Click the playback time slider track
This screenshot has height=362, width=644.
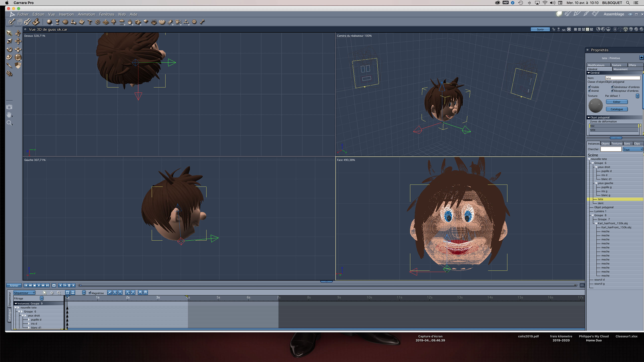[327, 285]
